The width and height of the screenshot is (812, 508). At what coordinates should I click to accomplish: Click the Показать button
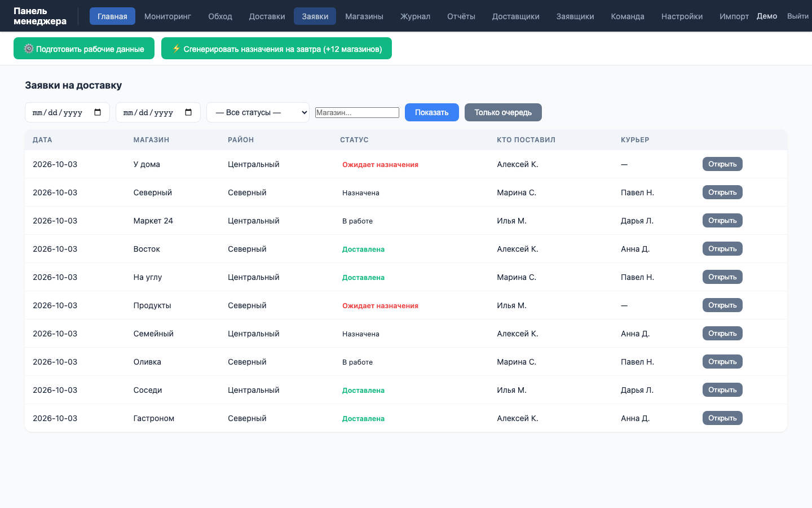432,112
